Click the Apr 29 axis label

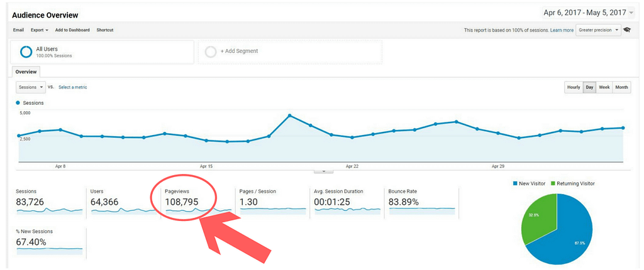click(x=498, y=166)
